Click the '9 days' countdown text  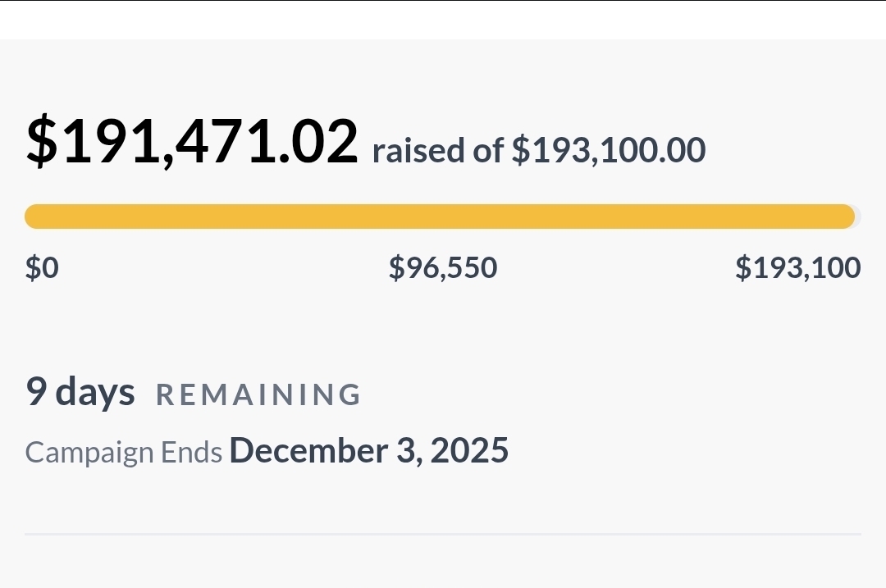(80, 391)
